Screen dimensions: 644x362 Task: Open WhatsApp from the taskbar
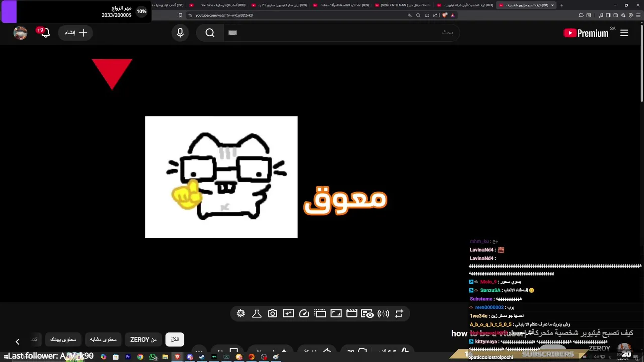click(x=153, y=357)
